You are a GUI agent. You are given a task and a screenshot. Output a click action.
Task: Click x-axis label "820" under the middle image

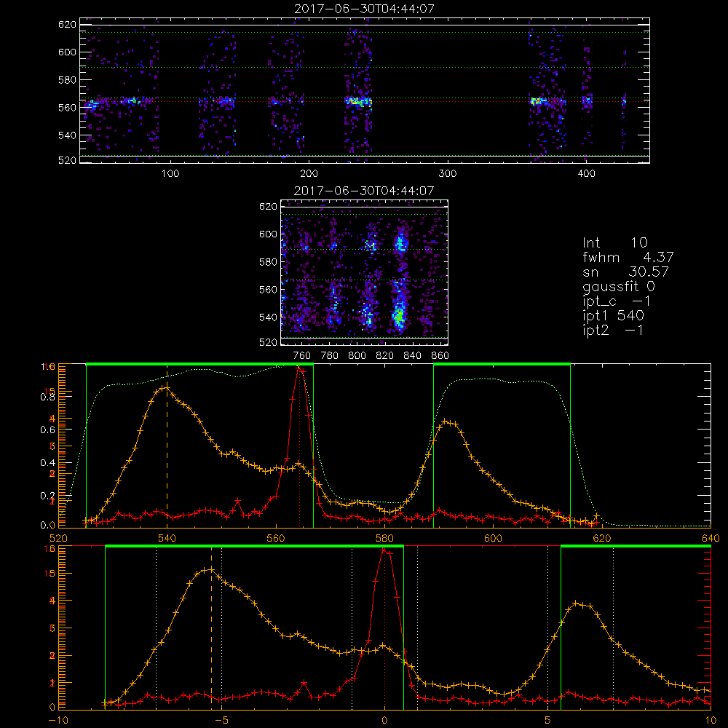385,356
